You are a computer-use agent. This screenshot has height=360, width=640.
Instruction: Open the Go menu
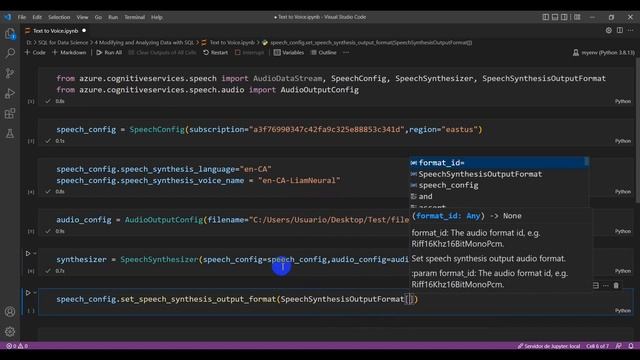(98, 17)
